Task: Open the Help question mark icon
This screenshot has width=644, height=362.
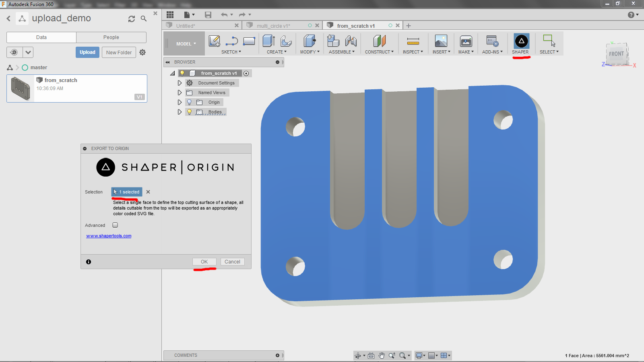Action: [x=631, y=15]
